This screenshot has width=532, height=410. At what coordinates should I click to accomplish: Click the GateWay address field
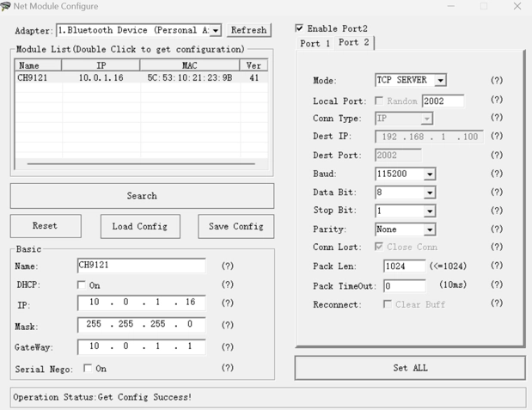pos(142,347)
